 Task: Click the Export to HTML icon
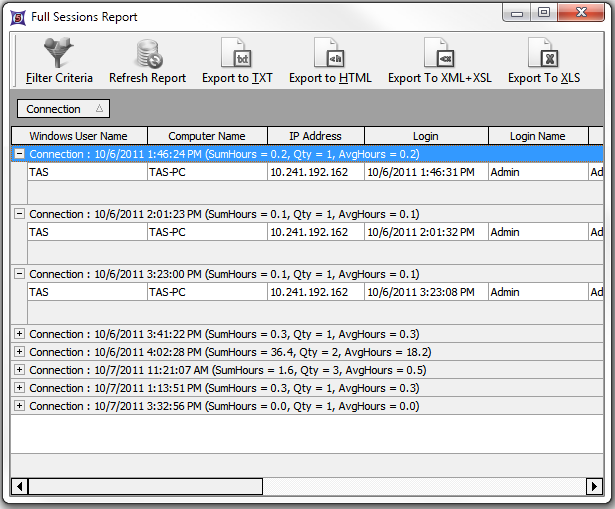click(329, 52)
